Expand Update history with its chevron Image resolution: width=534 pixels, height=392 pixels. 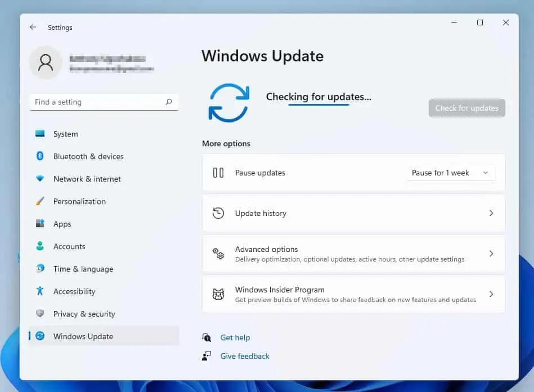point(491,213)
